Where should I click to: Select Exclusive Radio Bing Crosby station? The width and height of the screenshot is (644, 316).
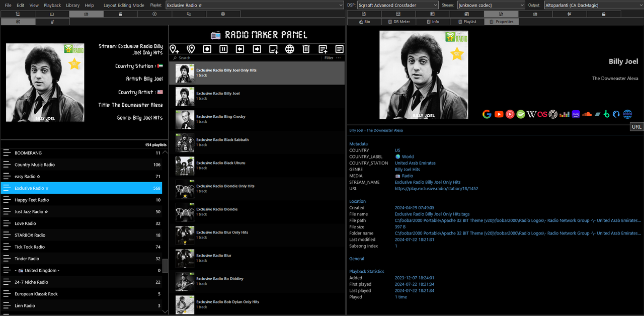coord(257,119)
